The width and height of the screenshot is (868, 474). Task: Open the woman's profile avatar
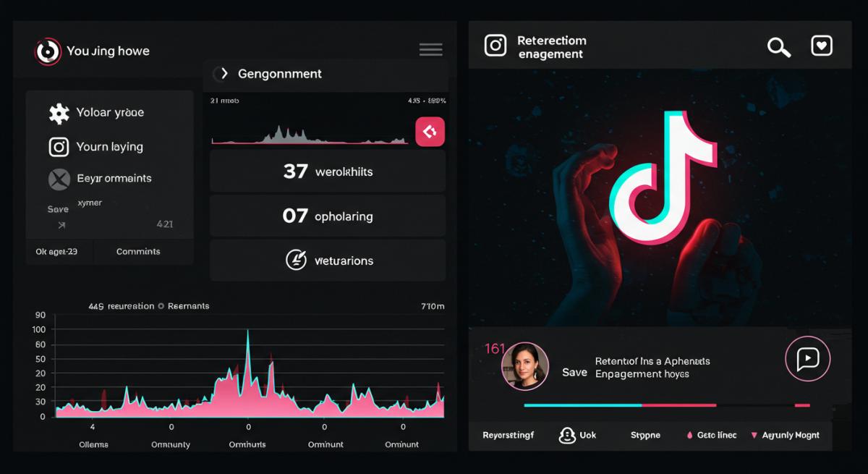pos(525,365)
